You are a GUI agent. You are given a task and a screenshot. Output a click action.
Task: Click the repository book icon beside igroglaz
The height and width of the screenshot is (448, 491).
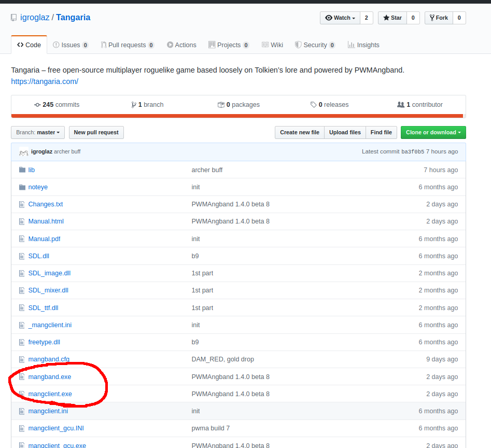click(14, 18)
